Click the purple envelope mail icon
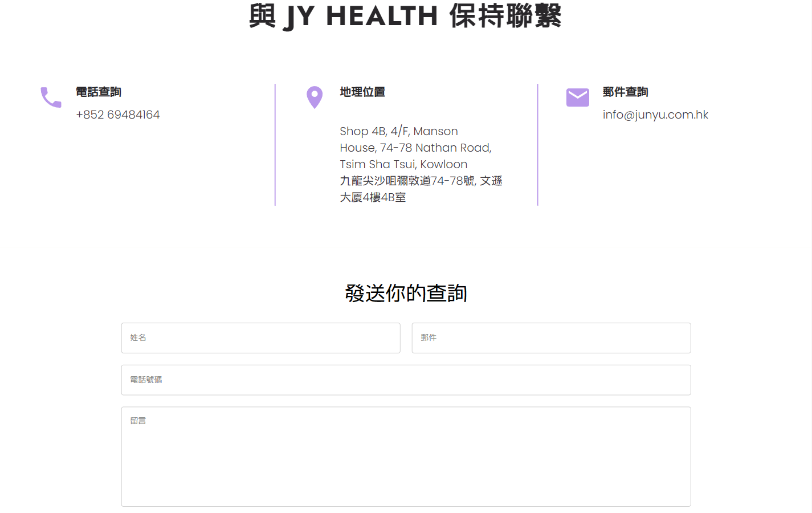 click(578, 97)
